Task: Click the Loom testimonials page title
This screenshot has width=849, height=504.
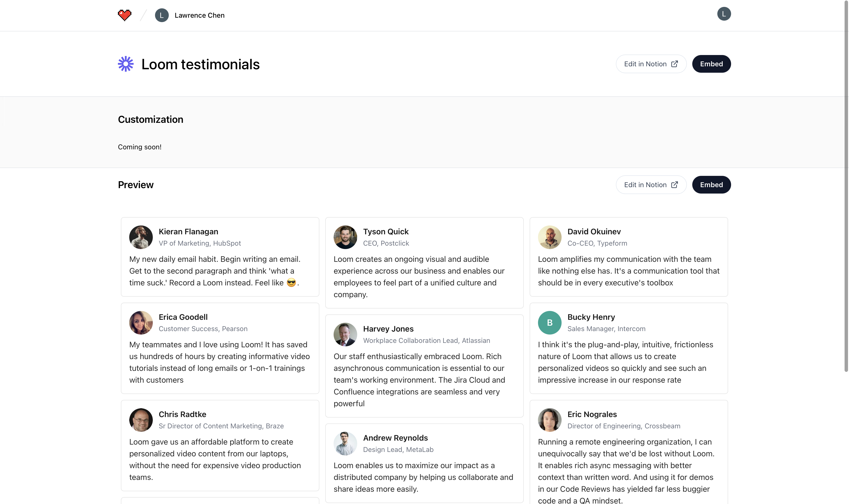Action: (x=200, y=64)
